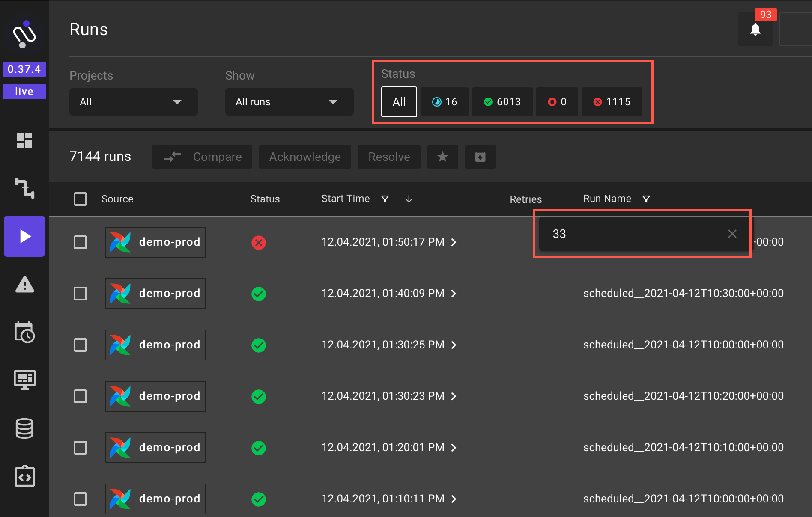Open demo-prod source of 01:50:17 PM run
Screen dimensions: 812x517
(155, 242)
